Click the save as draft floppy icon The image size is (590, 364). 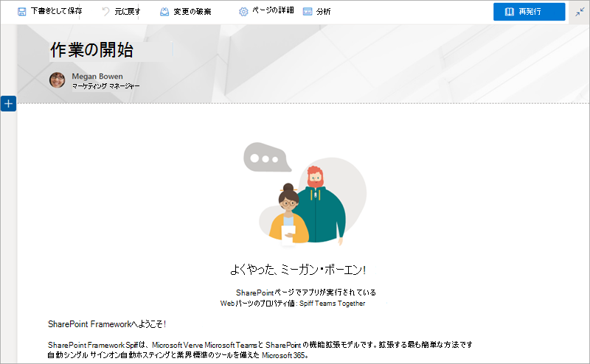click(22, 12)
